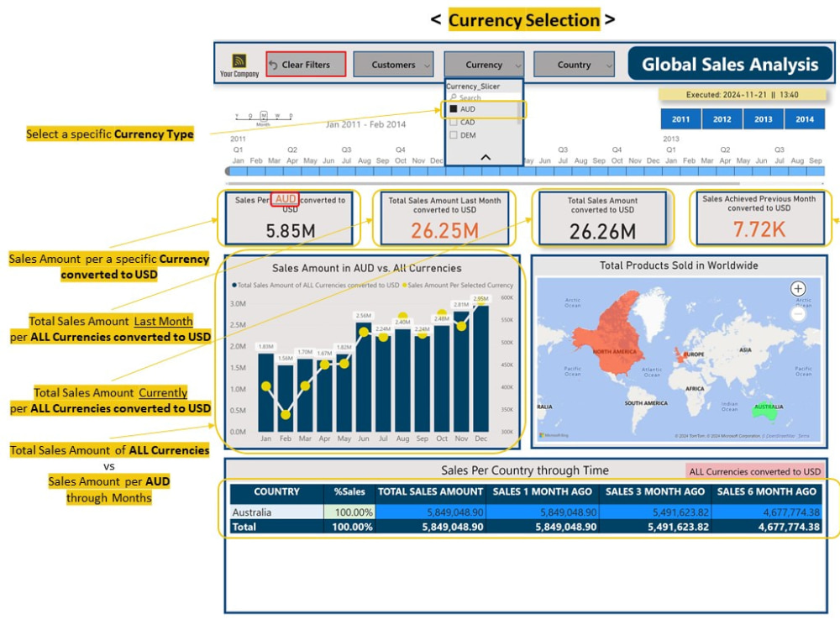Select the Jun bar in sales chart
840x630 pixels.
point(364,377)
